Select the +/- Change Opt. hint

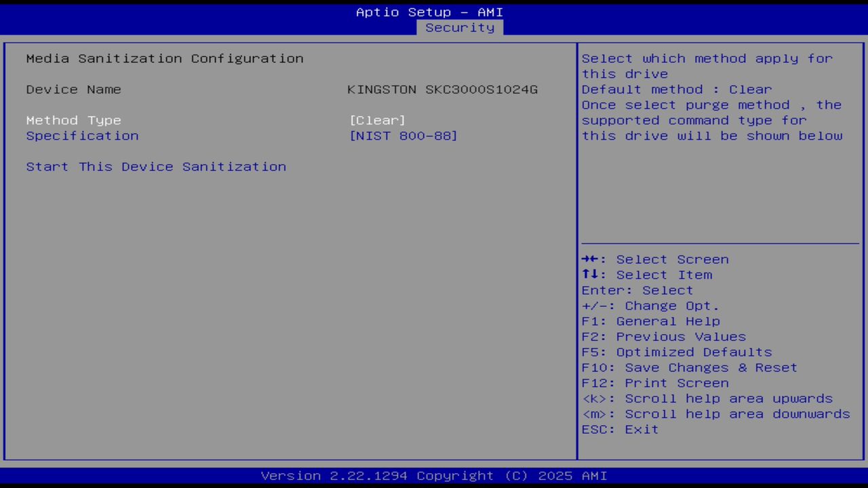(650, 305)
